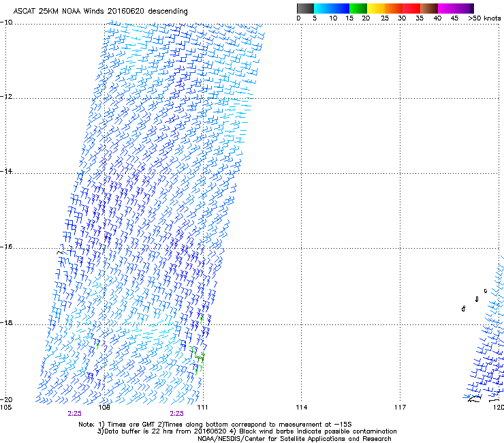This screenshot has width=504, height=443.
Task: Click the purple 2:25 time label left of 111
Action: click(x=177, y=414)
